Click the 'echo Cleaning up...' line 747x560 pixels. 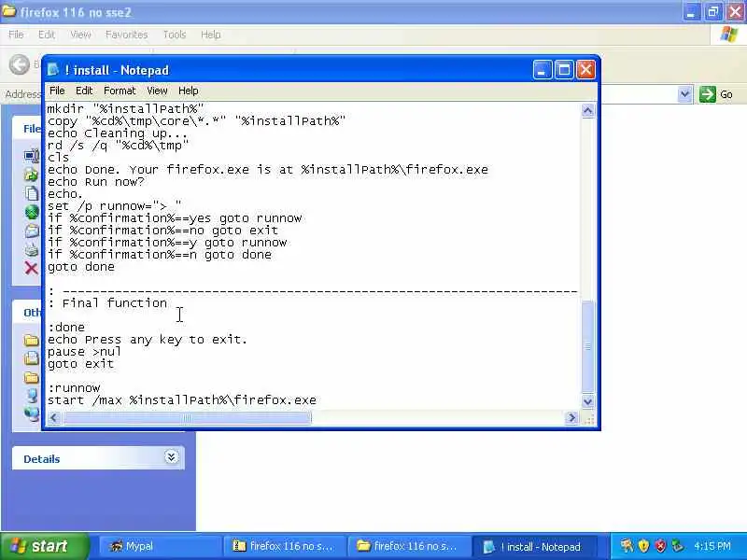[x=118, y=133]
